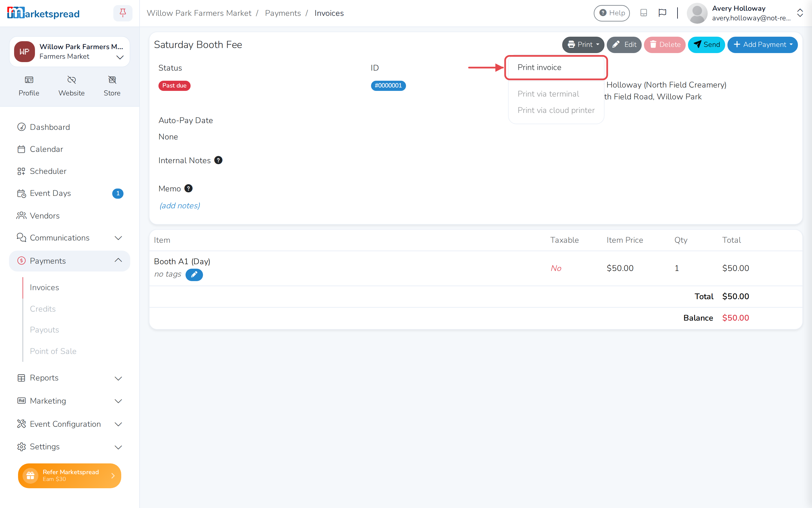Open Scheduler from the sidebar
The width and height of the screenshot is (812, 508).
pyautogui.click(x=69, y=171)
